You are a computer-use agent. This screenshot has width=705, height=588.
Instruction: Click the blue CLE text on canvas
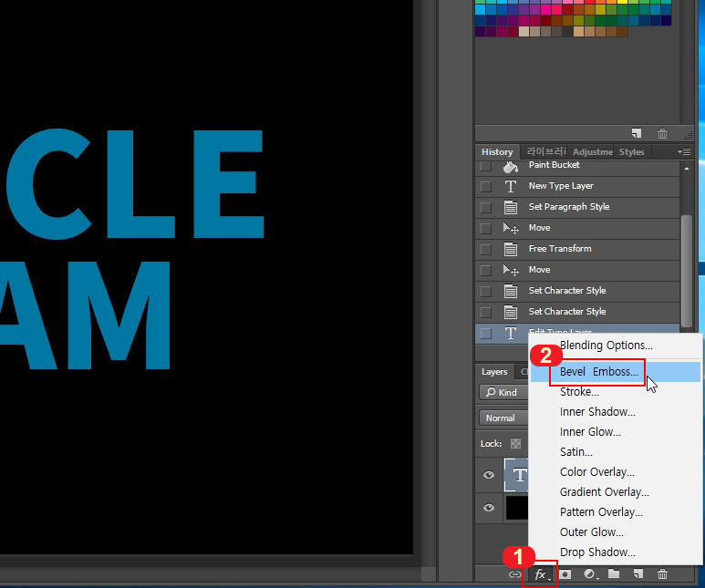tap(133, 184)
